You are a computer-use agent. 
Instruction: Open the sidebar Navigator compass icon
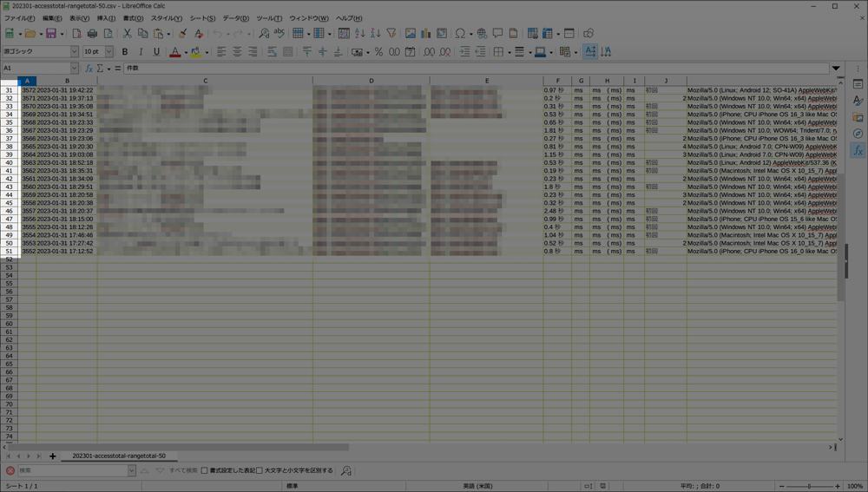[x=858, y=134]
